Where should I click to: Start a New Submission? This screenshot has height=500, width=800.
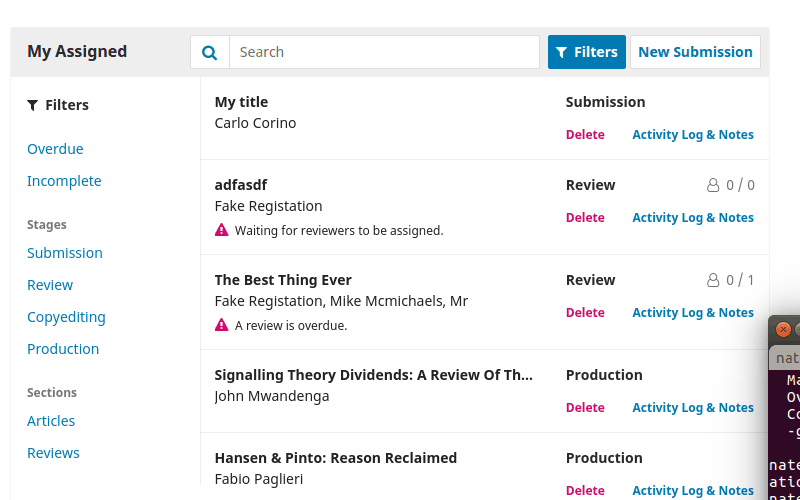point(695,52)
